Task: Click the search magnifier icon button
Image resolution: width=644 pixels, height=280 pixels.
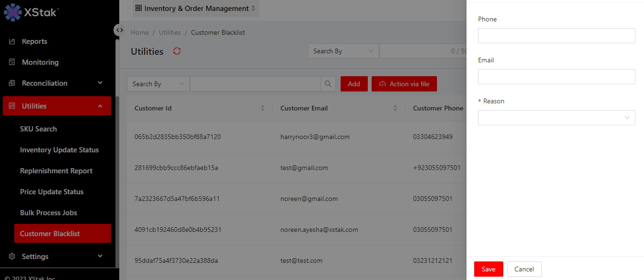Action: 328,84
